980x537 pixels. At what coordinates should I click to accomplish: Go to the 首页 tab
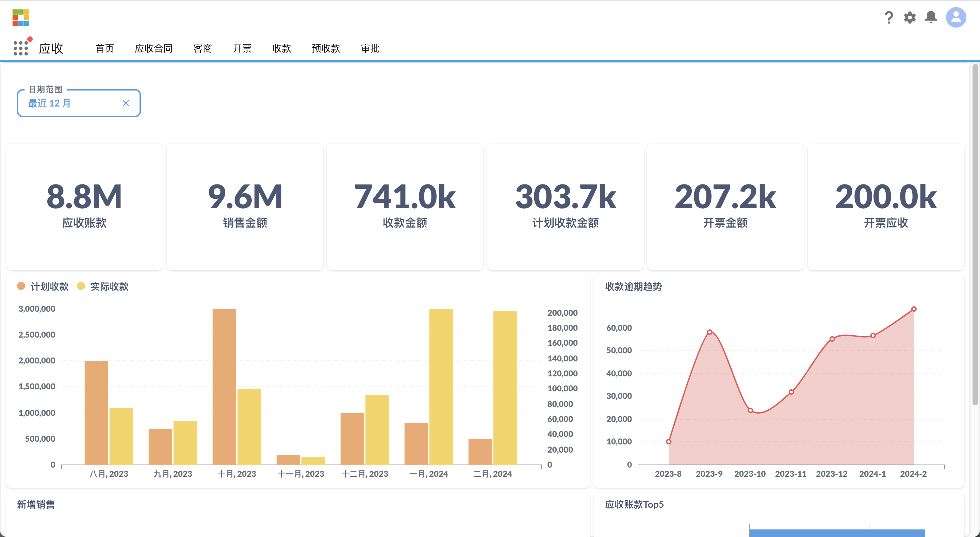click(x=104, y=48)
